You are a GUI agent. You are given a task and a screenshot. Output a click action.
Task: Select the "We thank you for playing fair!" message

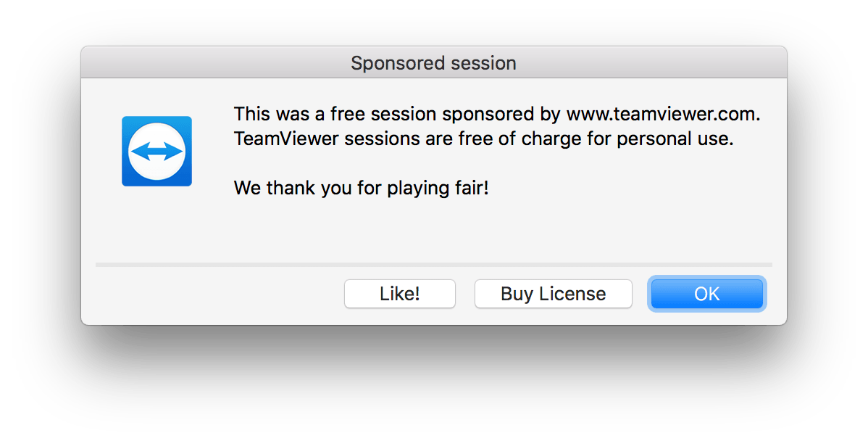coord(361,189)
